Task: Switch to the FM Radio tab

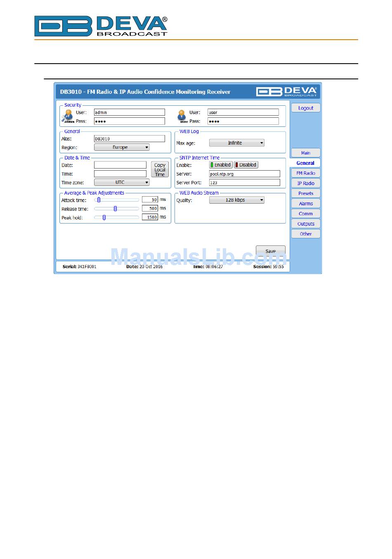Action: pos(305,173)
